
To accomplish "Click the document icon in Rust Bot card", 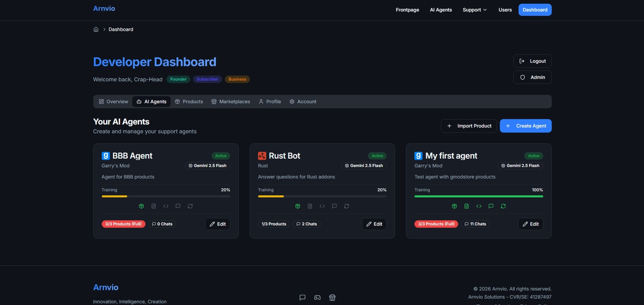I will coord(310,206).
